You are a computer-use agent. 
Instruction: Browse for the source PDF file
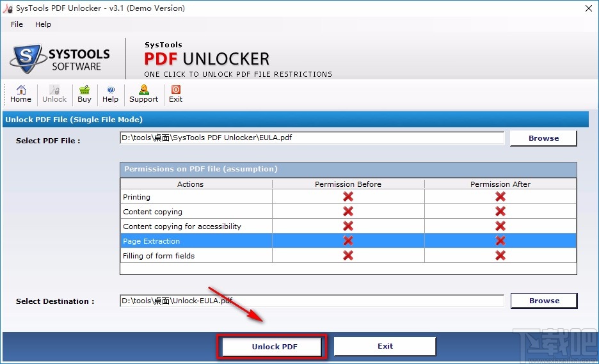point(543,138)
